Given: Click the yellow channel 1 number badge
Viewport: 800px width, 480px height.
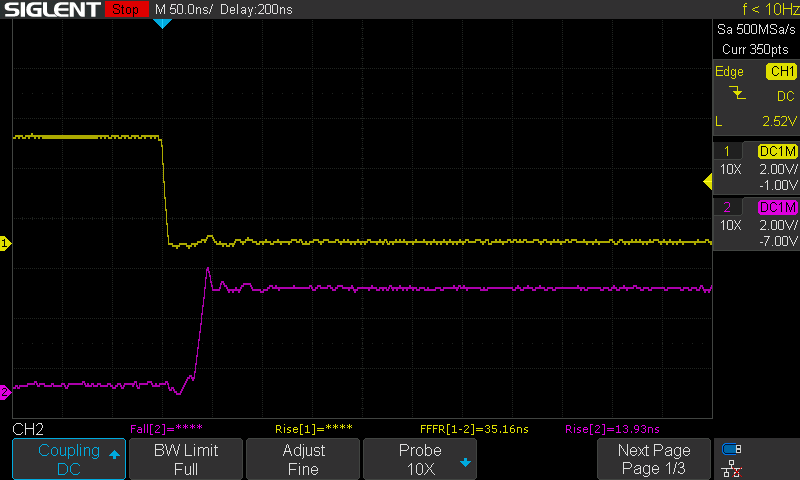Looking at the screenshot, I should click(727, 151).
